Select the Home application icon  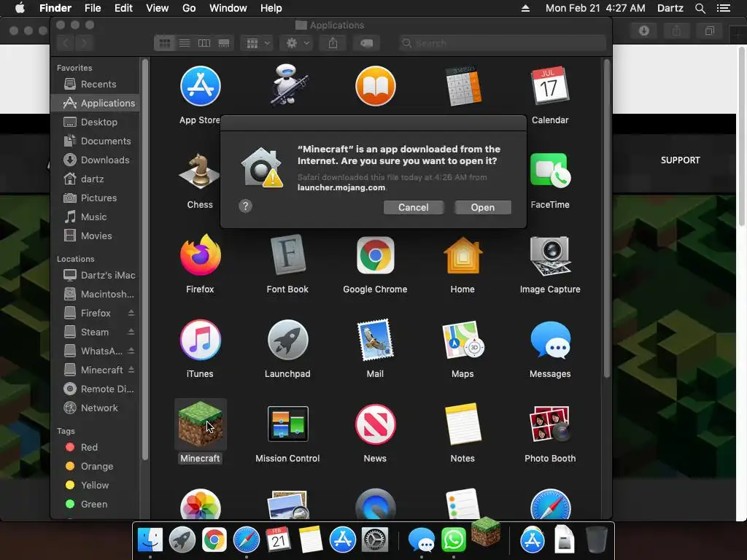[x=462, y=256]
